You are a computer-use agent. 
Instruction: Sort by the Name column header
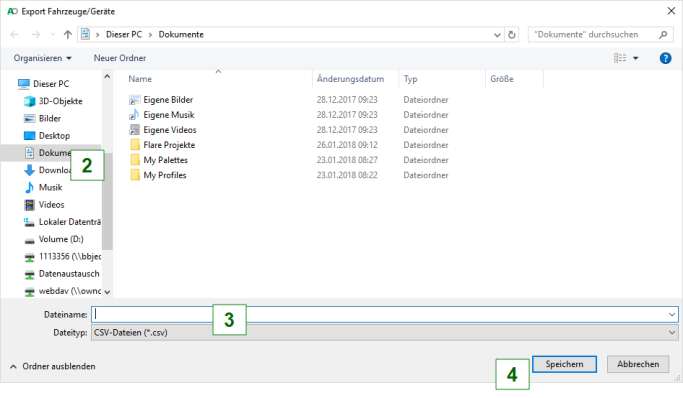[140, 79]
